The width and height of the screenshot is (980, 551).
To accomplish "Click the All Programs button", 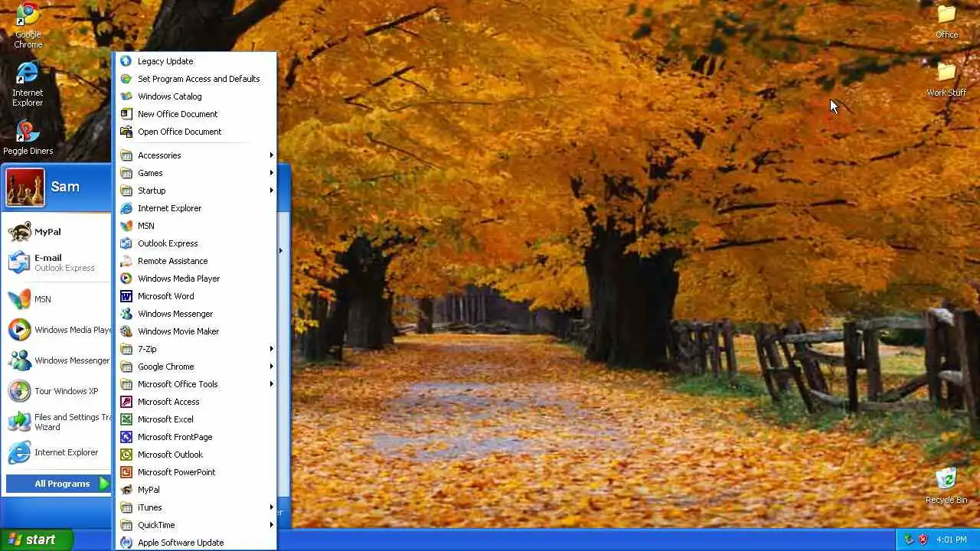I will coord(58,484).
